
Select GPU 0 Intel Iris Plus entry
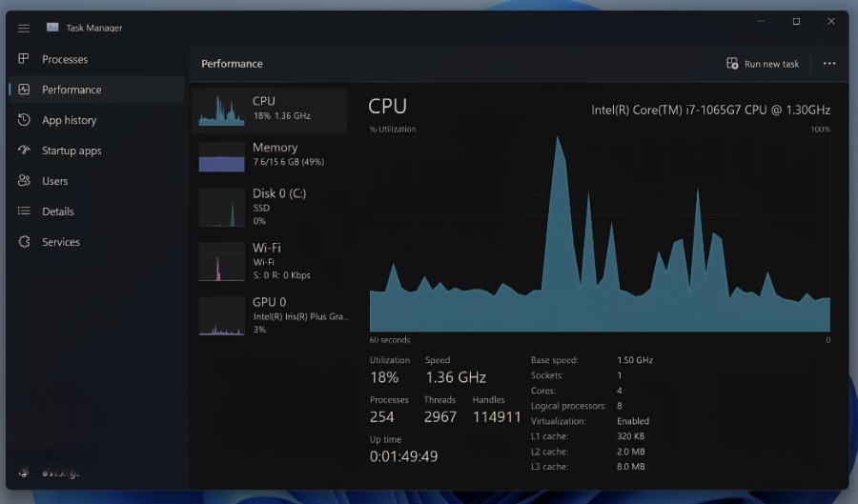point(270,315)
